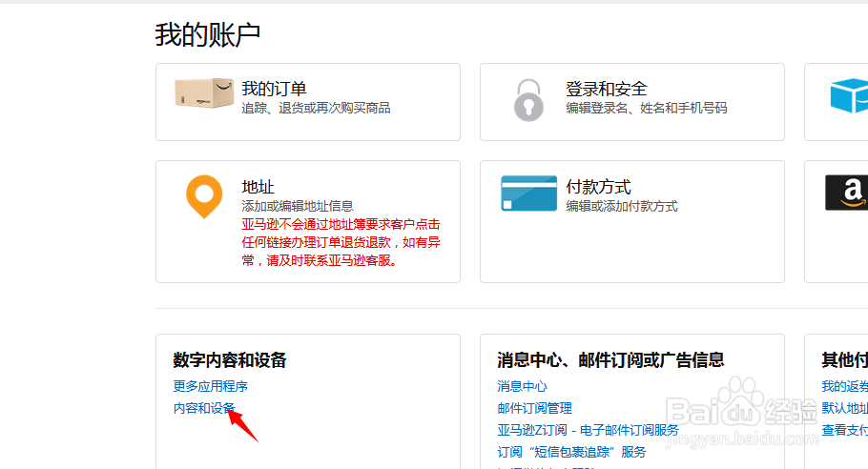
Task: Click the blue credit card icon
Action: pyautogui.click(x=528, y=193)
